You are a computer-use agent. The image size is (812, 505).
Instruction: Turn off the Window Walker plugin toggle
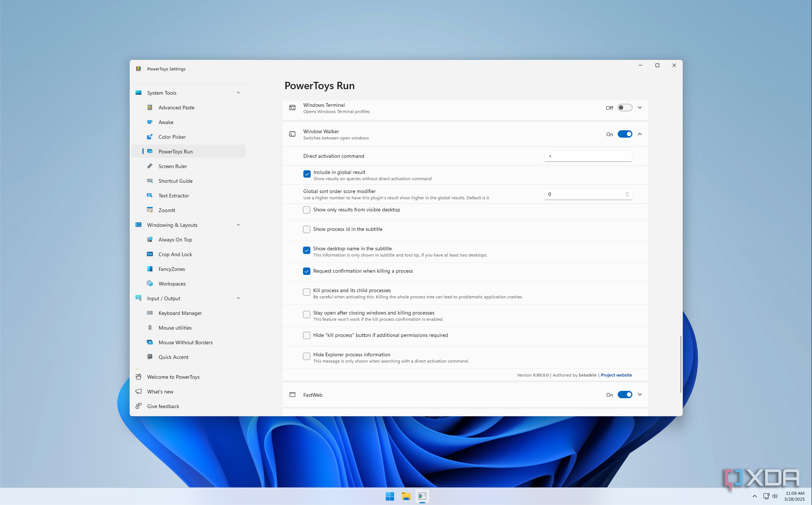(625, 134)
